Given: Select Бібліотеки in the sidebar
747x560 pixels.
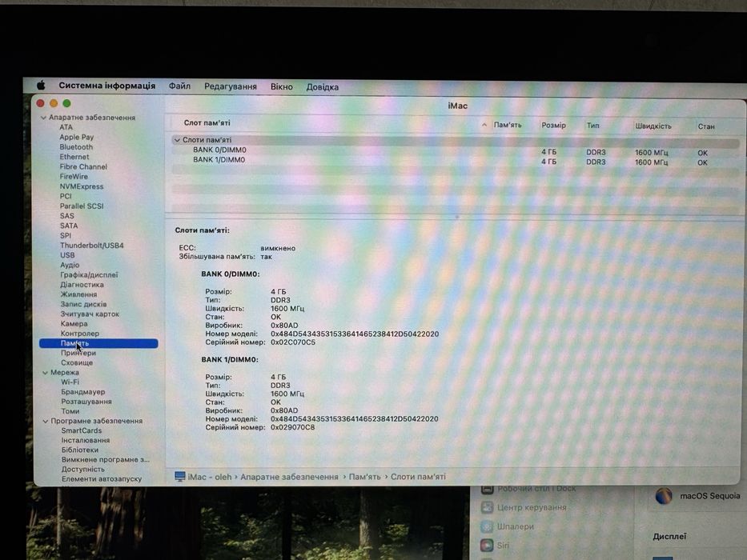Looking at the screenshot, I should point(80,450).
